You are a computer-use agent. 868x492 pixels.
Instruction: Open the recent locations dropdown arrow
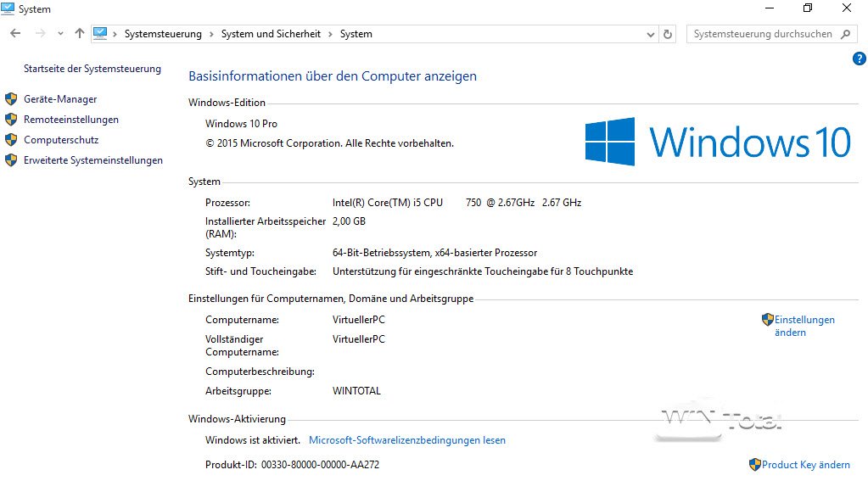pyautogui.click(x=60, y=34)
